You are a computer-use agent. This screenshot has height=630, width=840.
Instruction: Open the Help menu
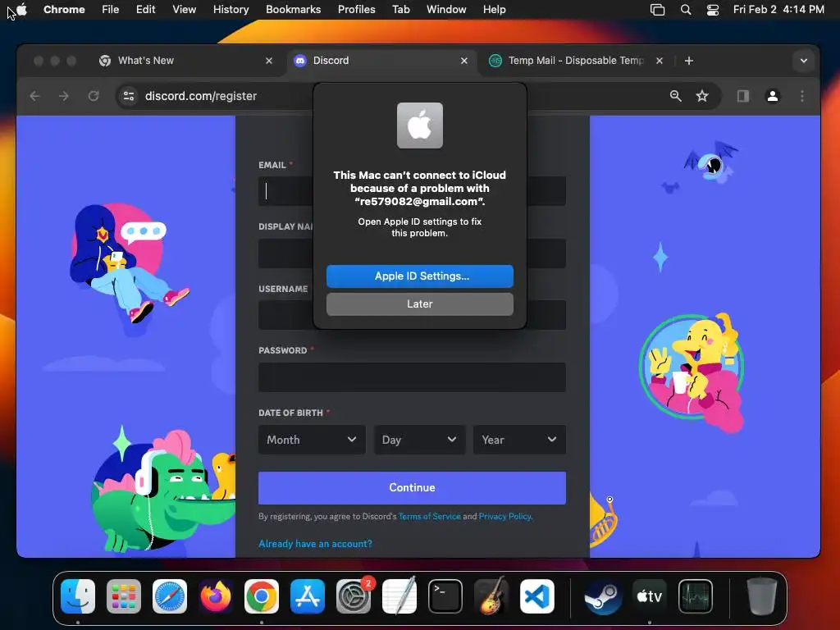coord(494,10)
